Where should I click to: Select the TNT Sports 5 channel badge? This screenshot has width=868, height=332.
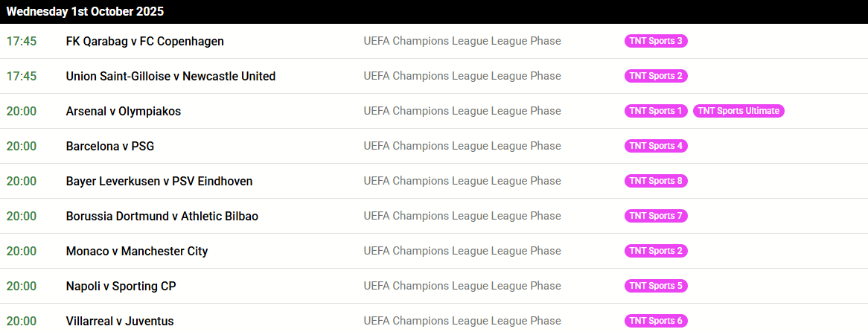click(x=656, y=286)
